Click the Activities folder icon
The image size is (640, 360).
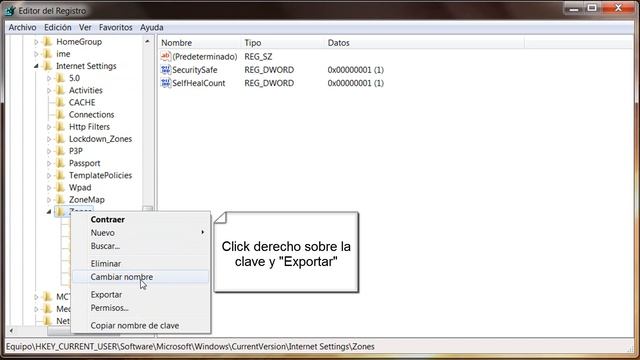(60, 90)
